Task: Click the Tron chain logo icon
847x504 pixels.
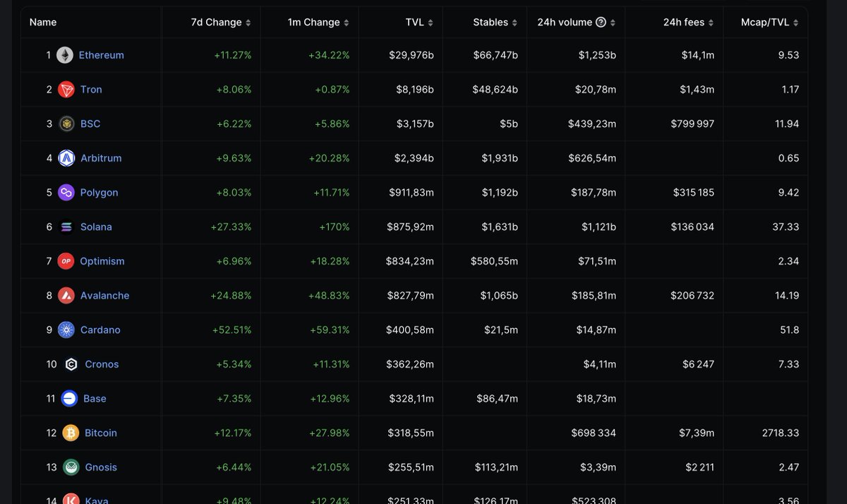Action: [66, 90]
